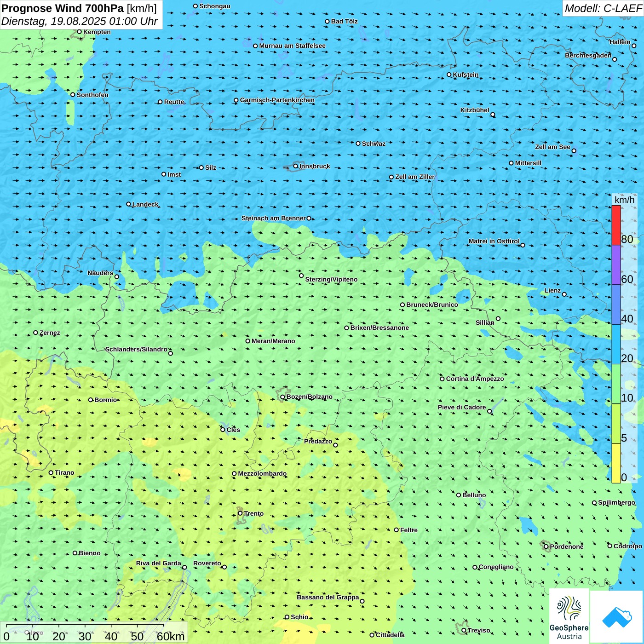Image resolution: width=644 pixels, height=644 pixels.
Task: Click the 'Rovereto' label
Action: coord(207,563)
